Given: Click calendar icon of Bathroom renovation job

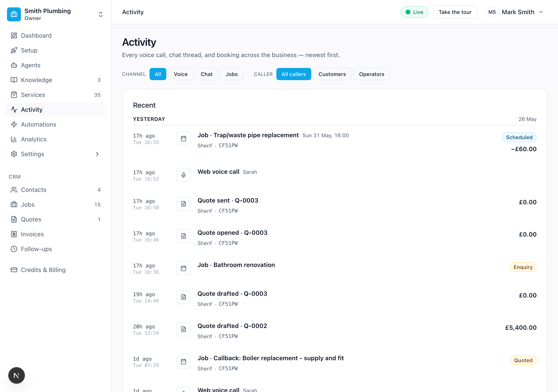Looking at the screenshot, I should [x=184, y=268].
